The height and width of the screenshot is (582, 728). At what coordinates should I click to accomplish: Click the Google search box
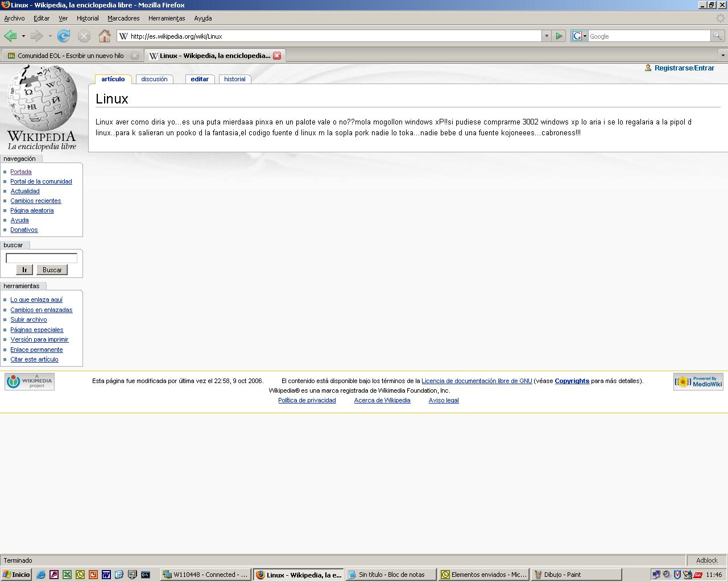click(x=649, y=36)
